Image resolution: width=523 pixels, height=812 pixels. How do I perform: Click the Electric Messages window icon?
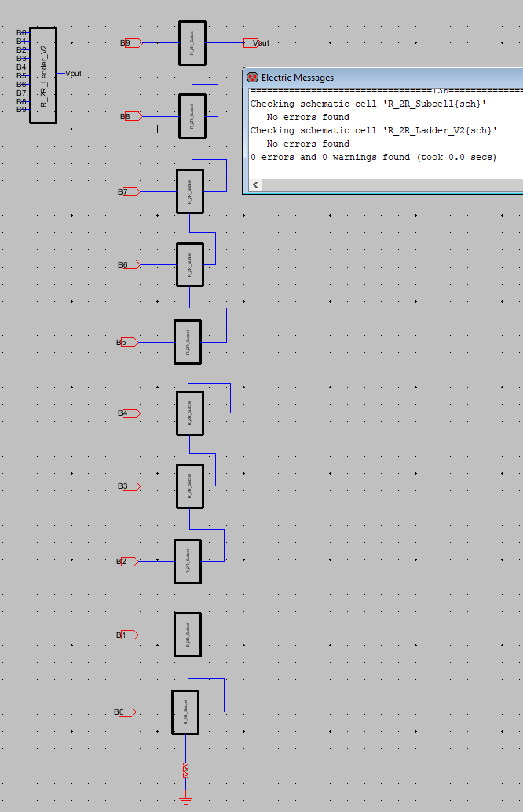pos(252,77)
